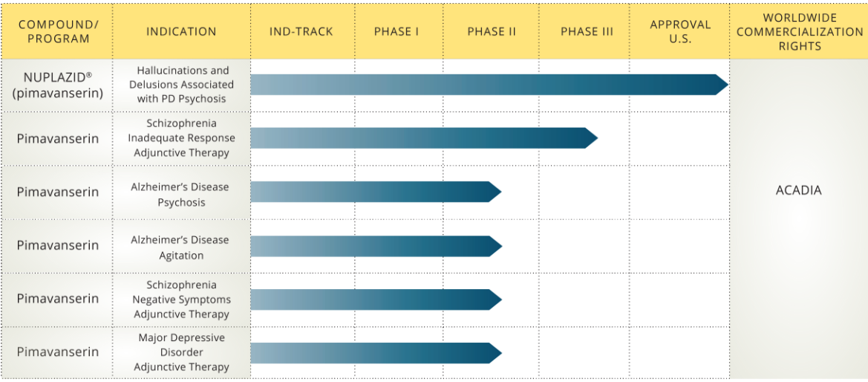Viewport: 868px width, 382px height.
Task: Click the Worldwide Commercialization Rights header
Action: pos(800,31)
